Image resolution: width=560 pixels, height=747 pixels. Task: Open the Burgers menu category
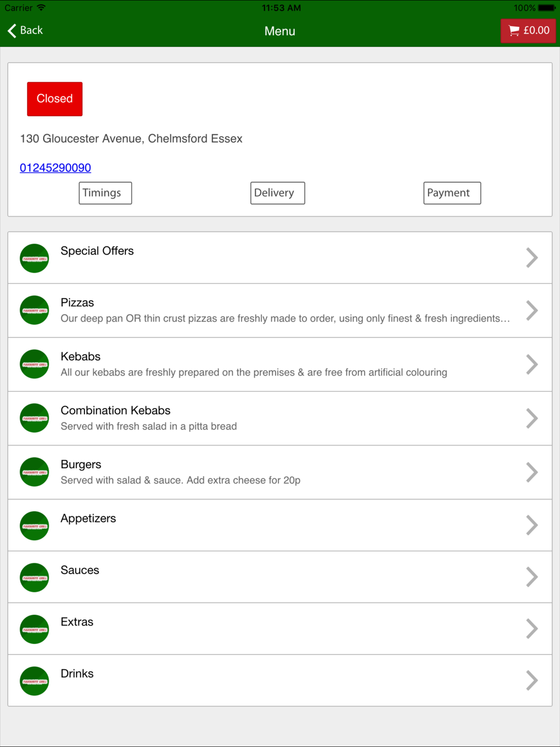[280, 473]
